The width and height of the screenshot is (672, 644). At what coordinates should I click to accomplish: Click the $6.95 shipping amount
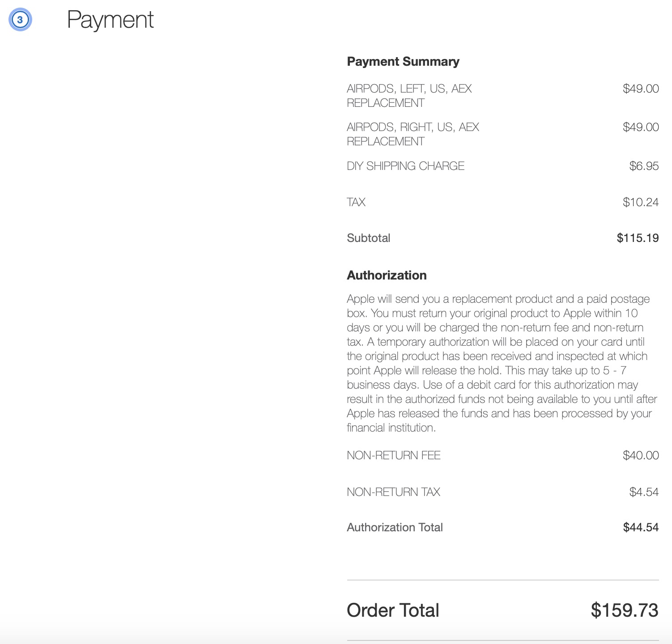[x=643, y=166]
